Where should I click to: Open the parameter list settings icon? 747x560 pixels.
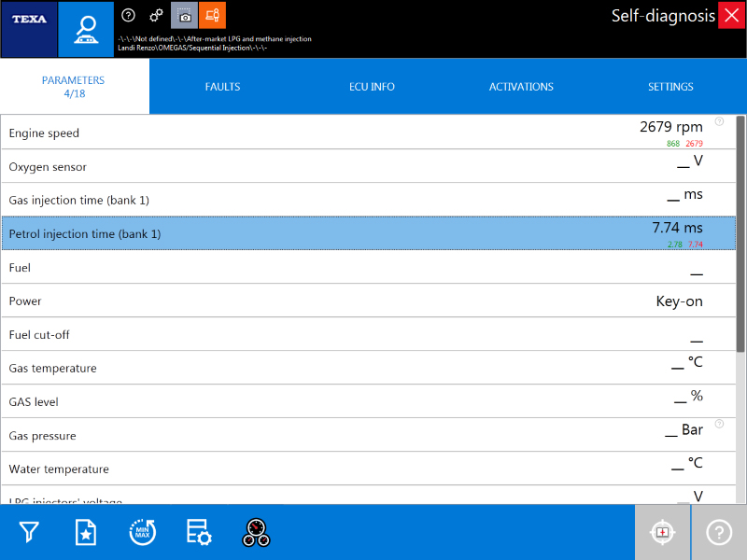[199, 532]
